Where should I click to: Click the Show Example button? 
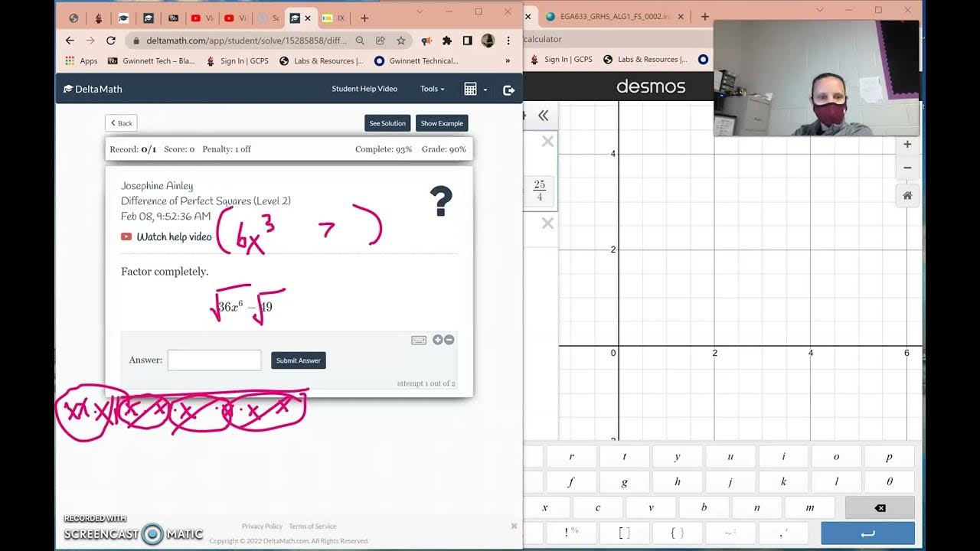click(442, 123)
